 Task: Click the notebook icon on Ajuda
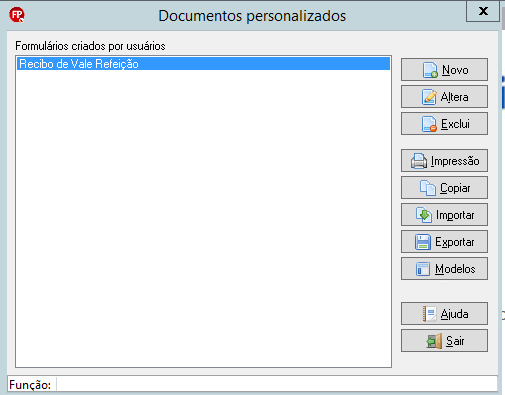pyautogui.click(x=429, y=314)
